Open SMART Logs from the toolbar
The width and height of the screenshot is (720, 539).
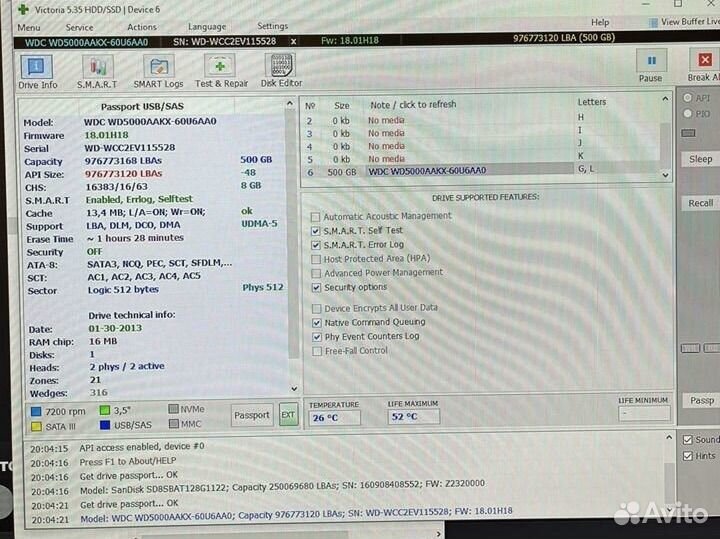159,69
